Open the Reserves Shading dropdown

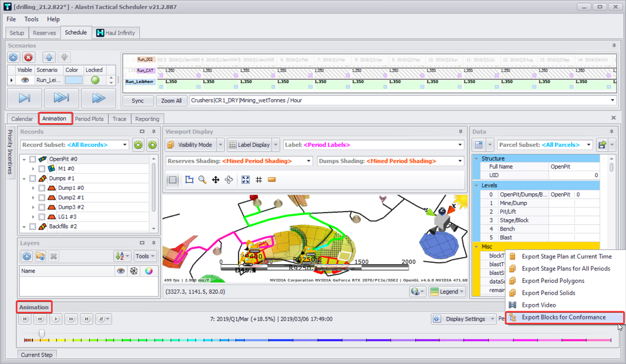click(239, 161)
